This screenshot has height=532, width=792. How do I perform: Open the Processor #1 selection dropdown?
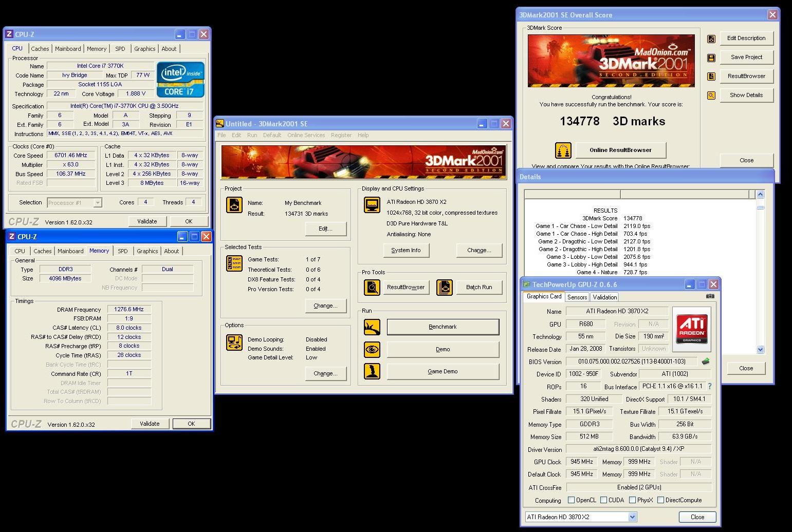tap(98, 203)
